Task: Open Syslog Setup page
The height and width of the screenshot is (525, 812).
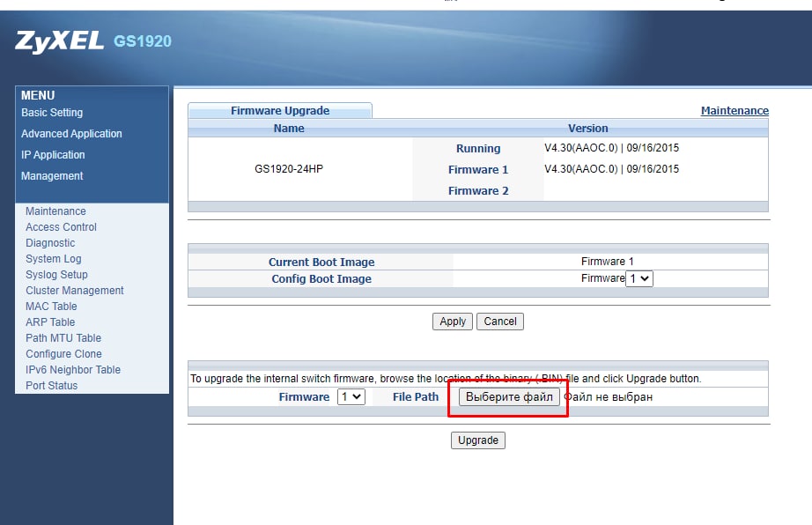Action: (56, 275)
